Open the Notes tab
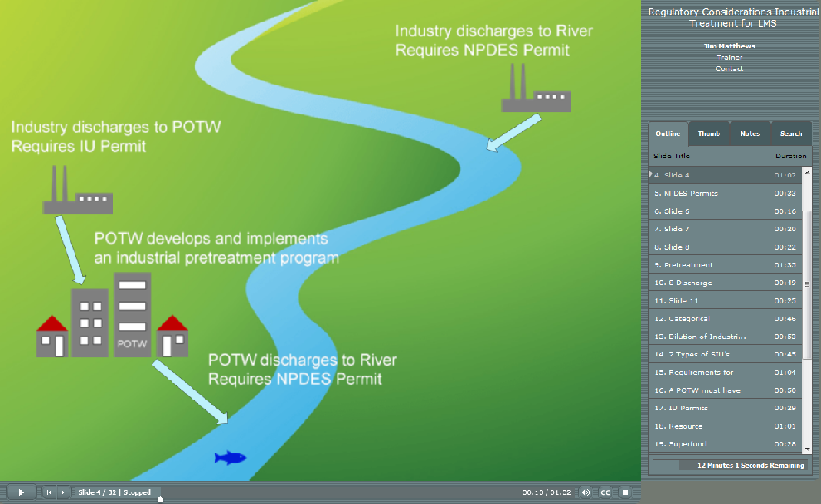 [x=750, y=133]
